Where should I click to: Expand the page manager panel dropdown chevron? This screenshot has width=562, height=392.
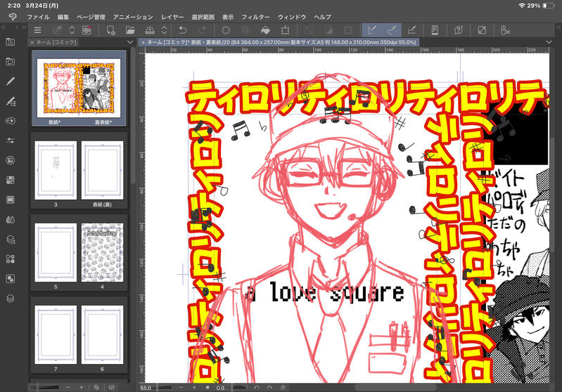pos(129,42)
